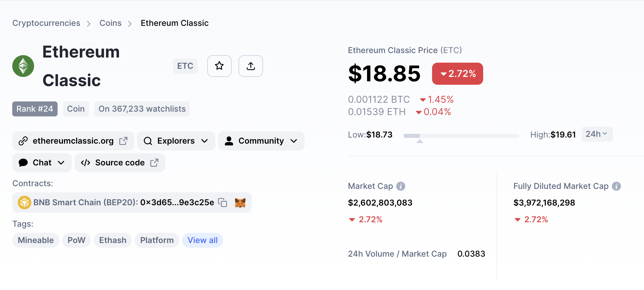Click the Market Cap info icon
644x290 pixels.
401,186
